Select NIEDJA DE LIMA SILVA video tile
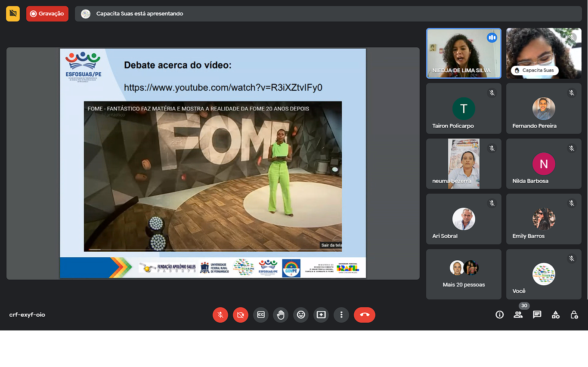 [x=464, y=53]
